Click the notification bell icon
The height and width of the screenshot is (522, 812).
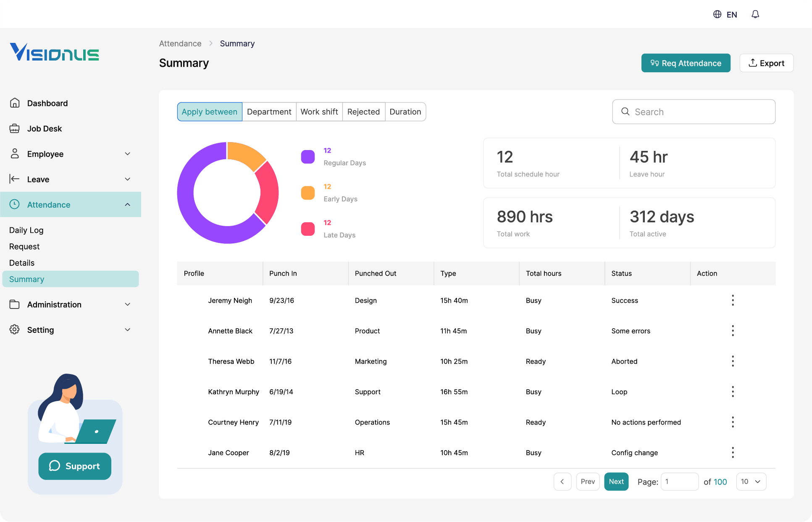755,14
